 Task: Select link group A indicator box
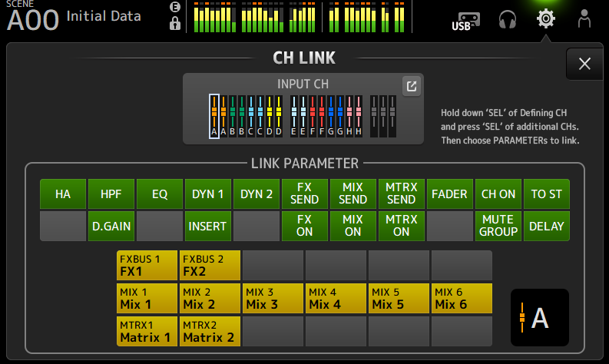click(539, 317)
